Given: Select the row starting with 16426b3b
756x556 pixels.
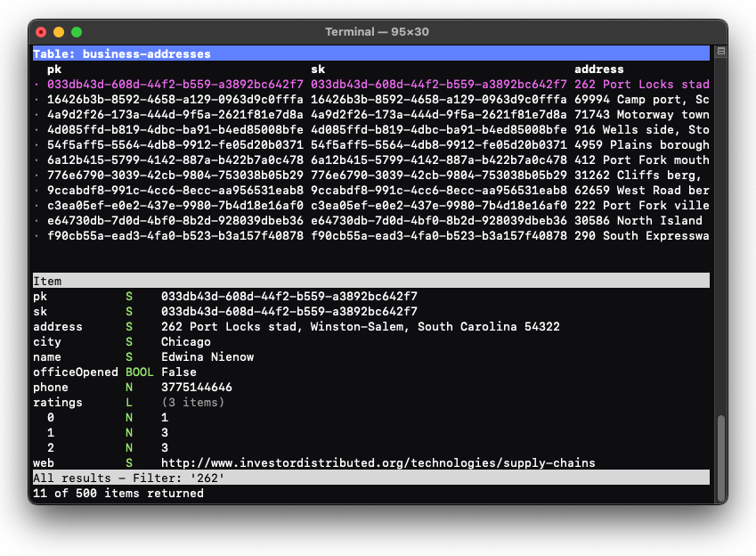Looking at the screenshot, I should coord(175,100).
